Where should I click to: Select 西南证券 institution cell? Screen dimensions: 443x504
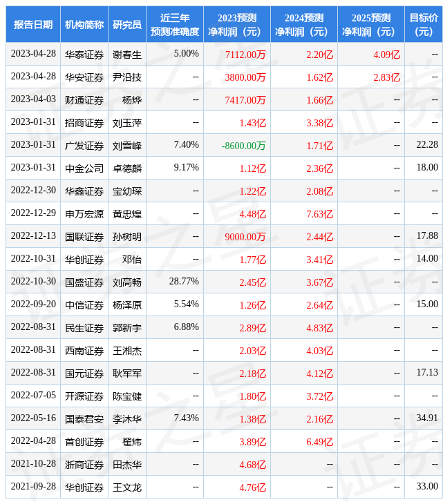pos(84,351)
